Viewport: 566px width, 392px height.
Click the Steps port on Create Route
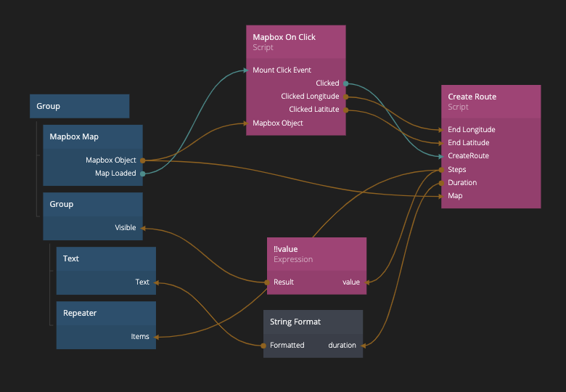[x=442, y=170]
